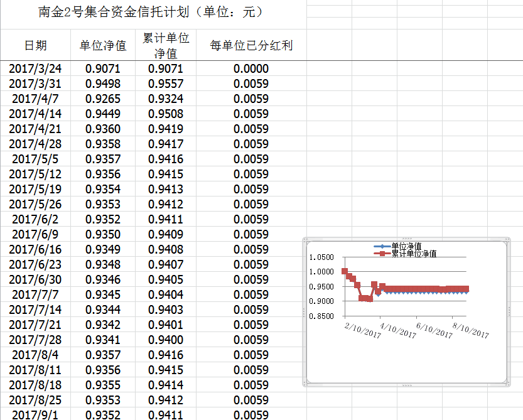Click the chart's bottom edge resize handle
523x420 pixels.
point(406,385)
